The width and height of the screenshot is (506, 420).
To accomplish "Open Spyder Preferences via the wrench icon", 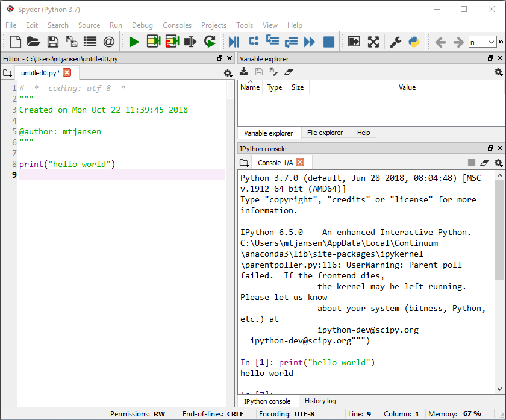I will pos(395,42).
